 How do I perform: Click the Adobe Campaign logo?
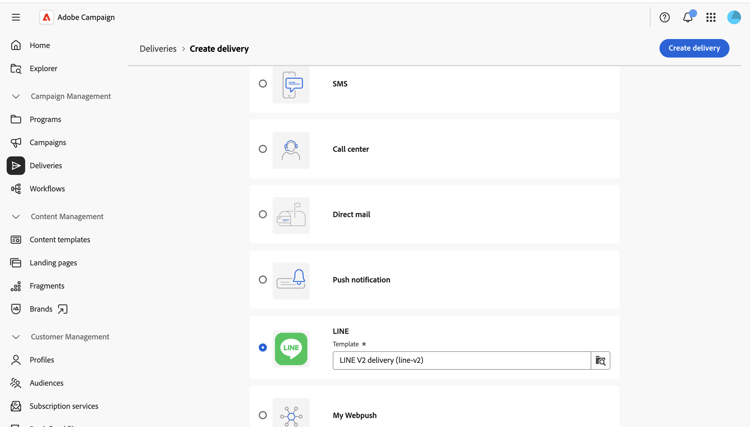click(46, 17)
